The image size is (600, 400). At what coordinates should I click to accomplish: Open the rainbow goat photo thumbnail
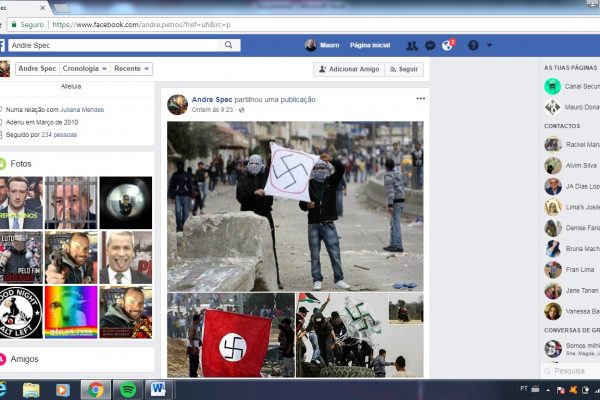click(x=71, y=312)
